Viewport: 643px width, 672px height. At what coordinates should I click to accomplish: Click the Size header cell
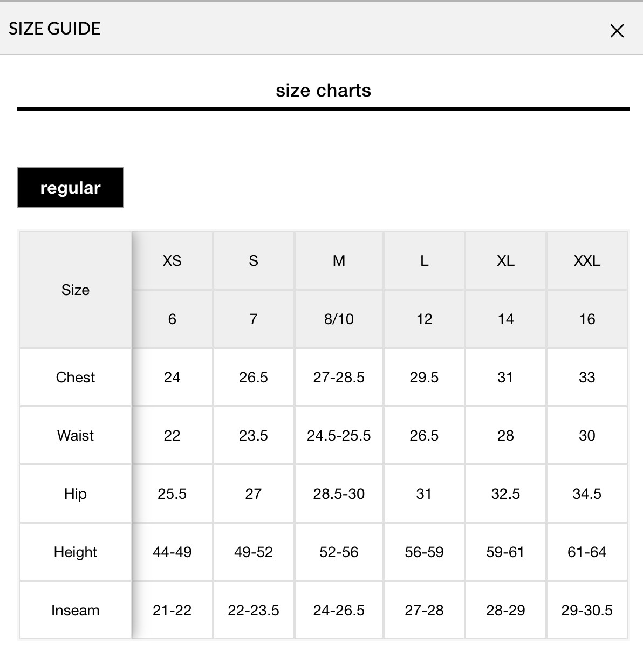[76, 290]
